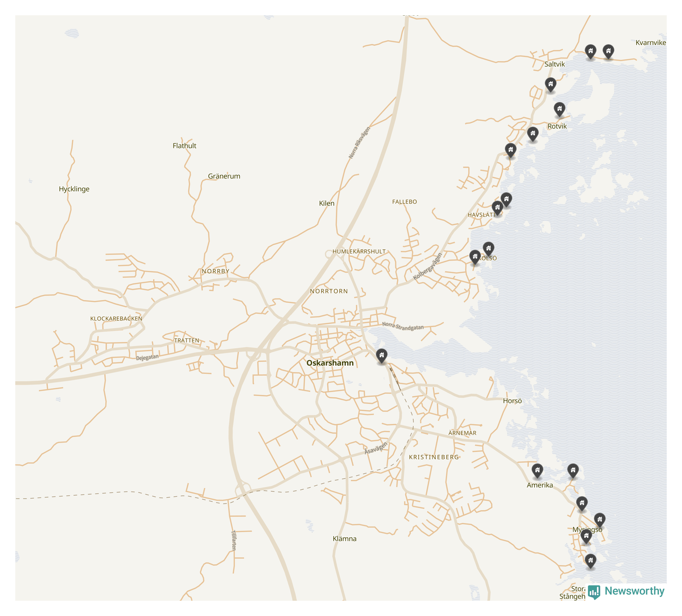682x616 pixels.
Task: Open the house marker left of Kolso label
Action: coord(475,256)
